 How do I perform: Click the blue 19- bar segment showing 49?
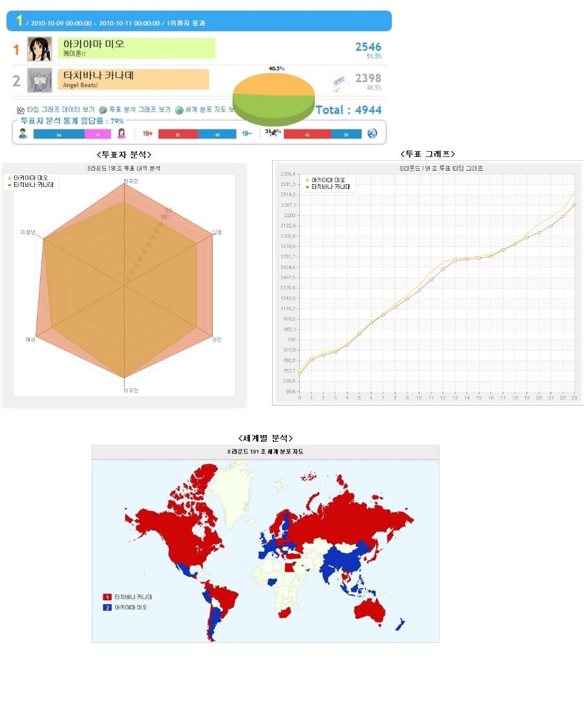[217, 134]
